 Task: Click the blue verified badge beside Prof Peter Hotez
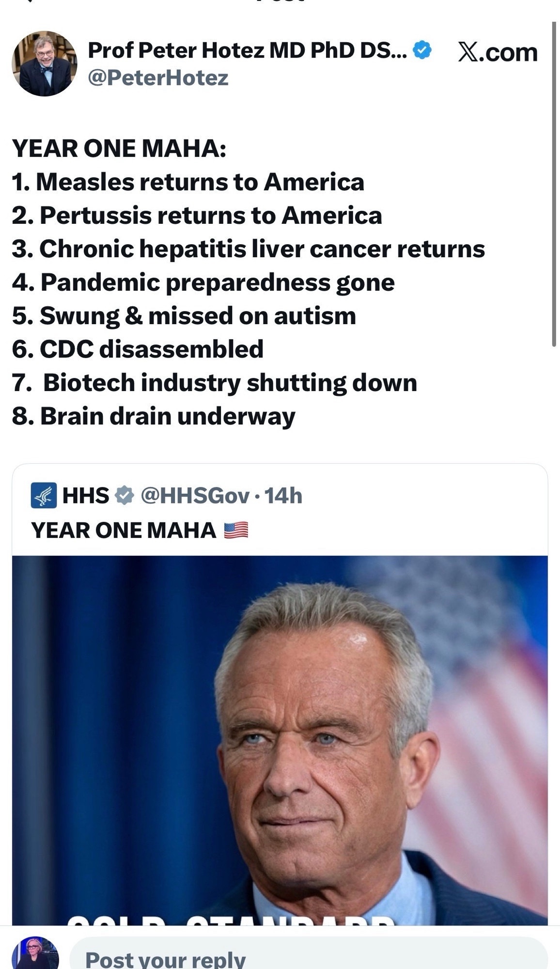[x=422, y=50]
